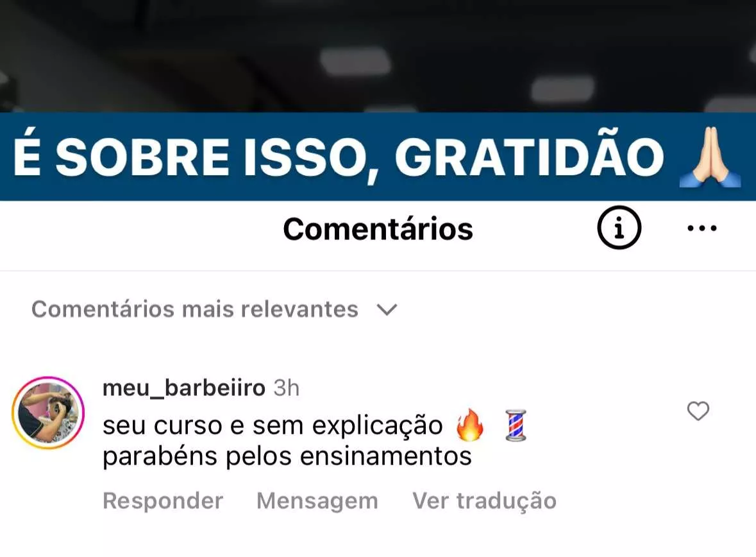Select the comment text seu curso e sem explicação
Viewport: 756px width, 557px height.
273,426
